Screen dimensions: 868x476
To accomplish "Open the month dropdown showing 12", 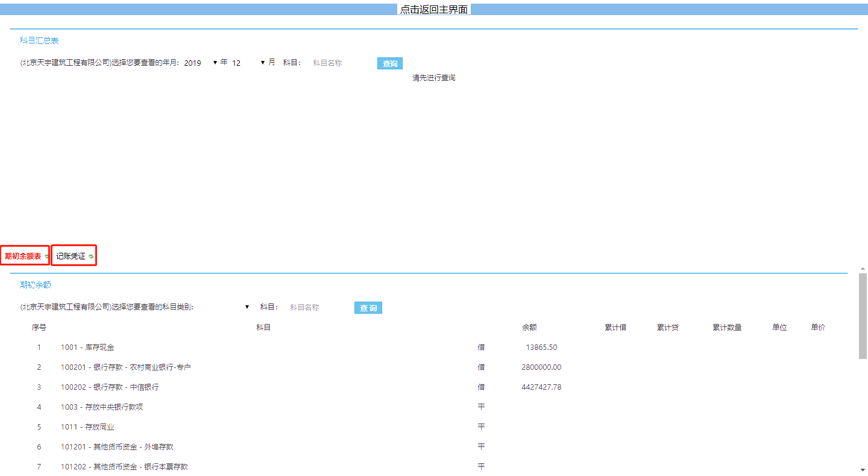I will pos(248,63).
